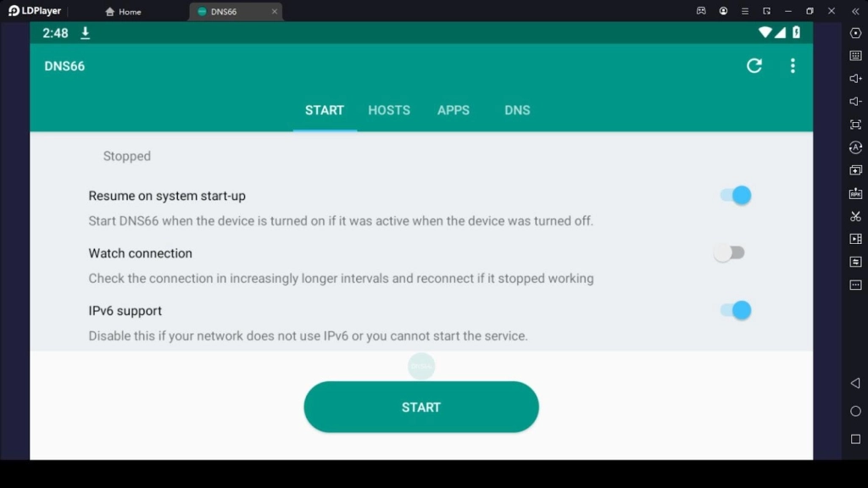Image resolution: width=868 pixels, height=488 pixels.
Task: Go to the LDPlayer Home tab
Action: click(123, 11)
